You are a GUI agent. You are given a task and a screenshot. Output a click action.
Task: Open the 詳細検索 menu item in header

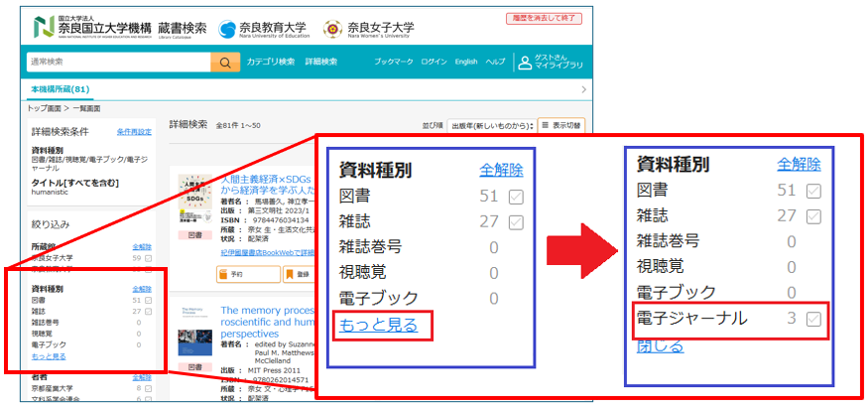pos(320,63)
